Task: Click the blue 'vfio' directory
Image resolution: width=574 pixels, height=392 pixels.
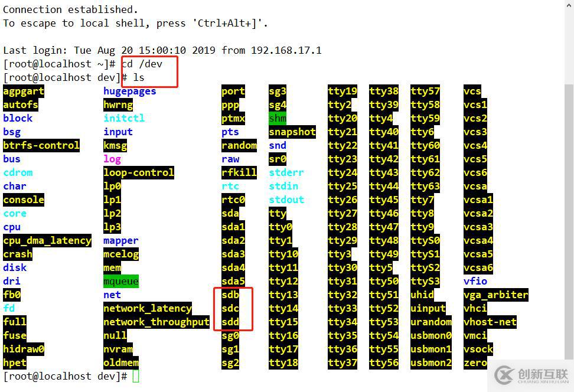Action: point(475,281)
